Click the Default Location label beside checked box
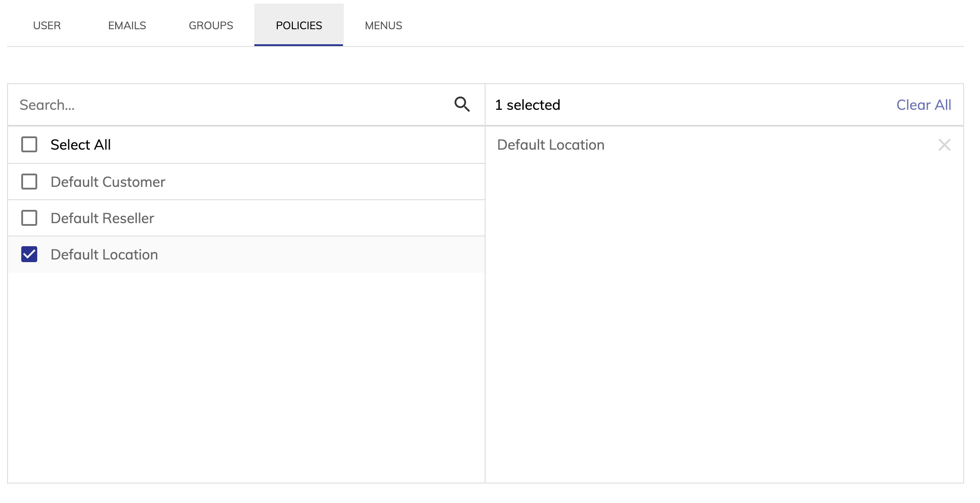Image resolution: width=980 pixels, height=503 pixels. (104, 255)
